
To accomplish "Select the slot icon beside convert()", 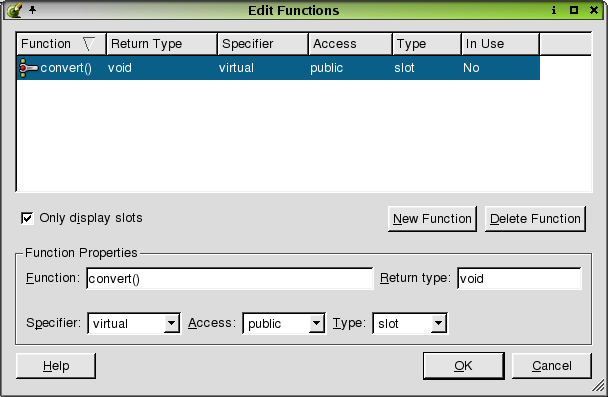I will click(28, 68).
